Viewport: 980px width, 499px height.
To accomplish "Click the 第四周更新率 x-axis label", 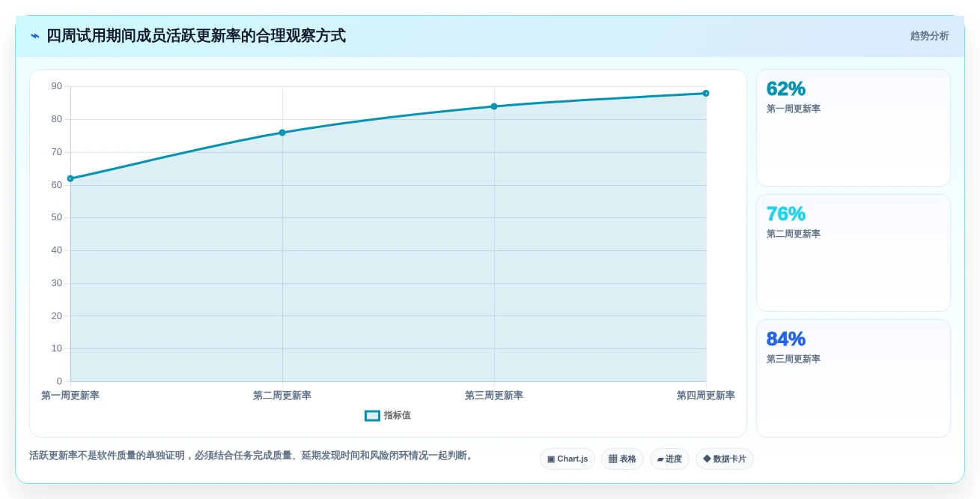I will click(706, 396).
